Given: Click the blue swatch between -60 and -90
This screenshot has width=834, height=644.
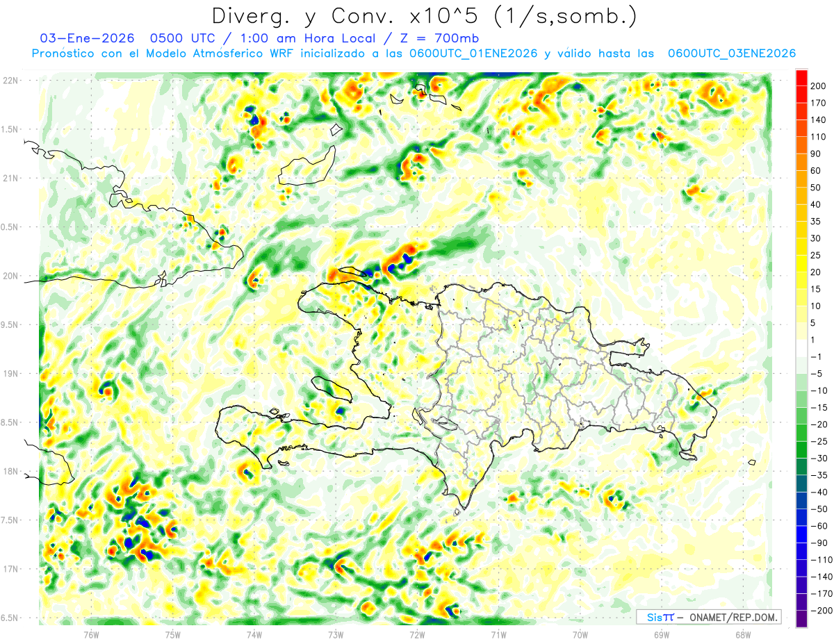Looking at the screenshot, I should (x=801, y=534).
